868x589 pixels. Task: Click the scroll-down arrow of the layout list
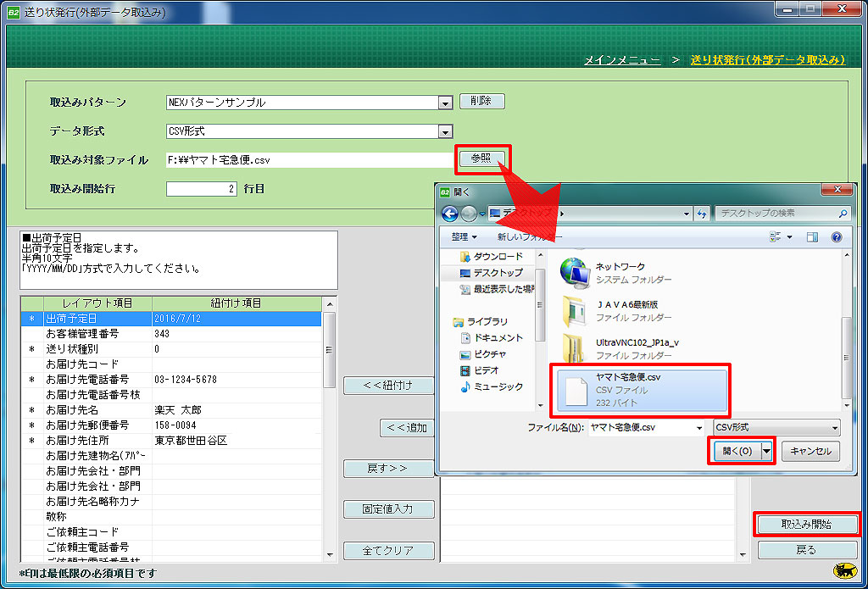pyautogui.click(x=330, y=555)
